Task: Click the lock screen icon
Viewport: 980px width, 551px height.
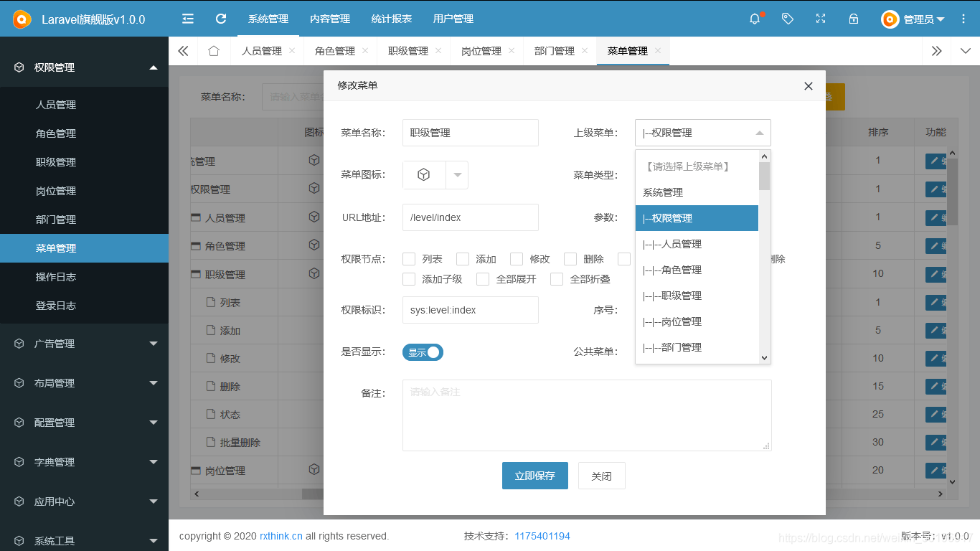Action: point(854,19)
